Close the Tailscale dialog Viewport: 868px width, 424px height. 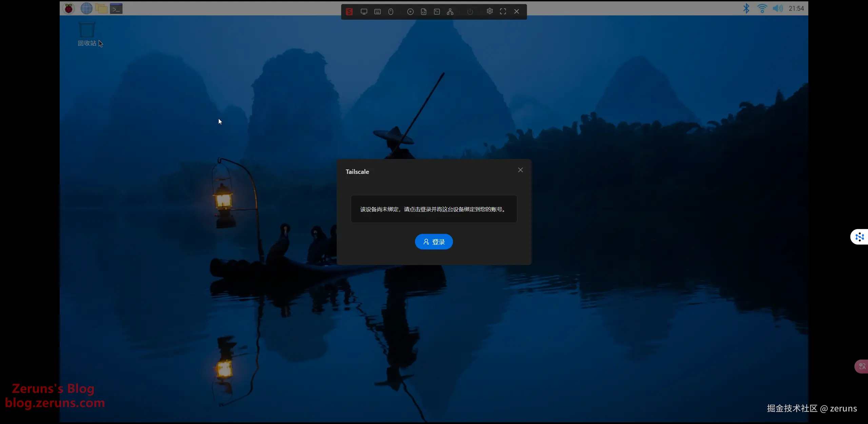tap(520, 170)
